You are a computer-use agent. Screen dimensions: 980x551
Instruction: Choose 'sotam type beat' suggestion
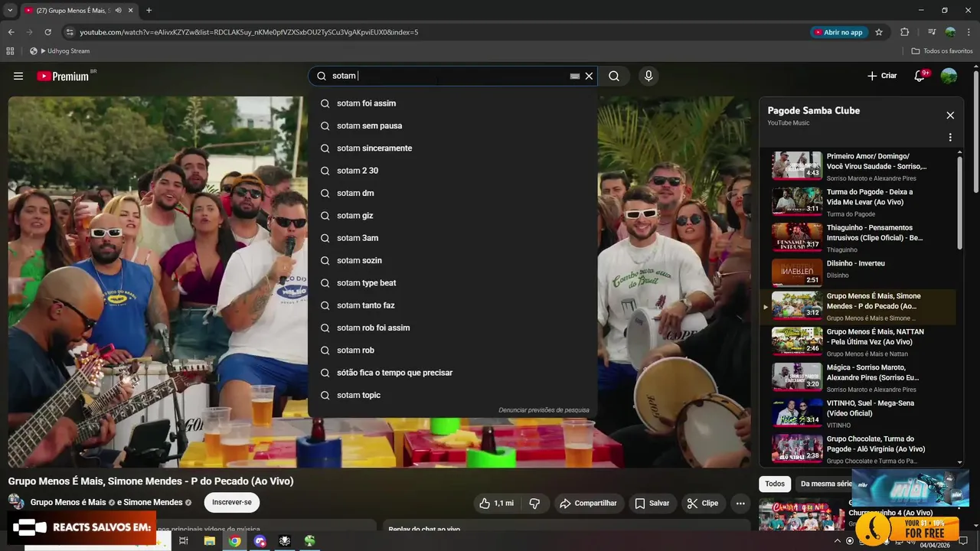point(452,283)
